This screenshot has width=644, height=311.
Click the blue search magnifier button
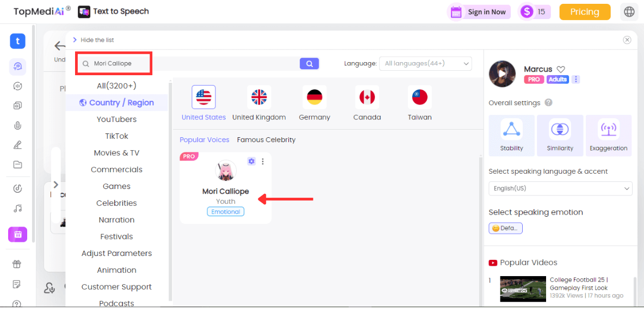pos(309,64)
